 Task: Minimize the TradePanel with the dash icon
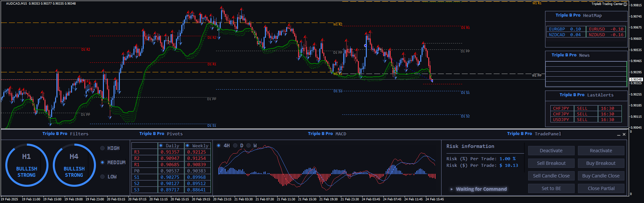pos(618,135)
